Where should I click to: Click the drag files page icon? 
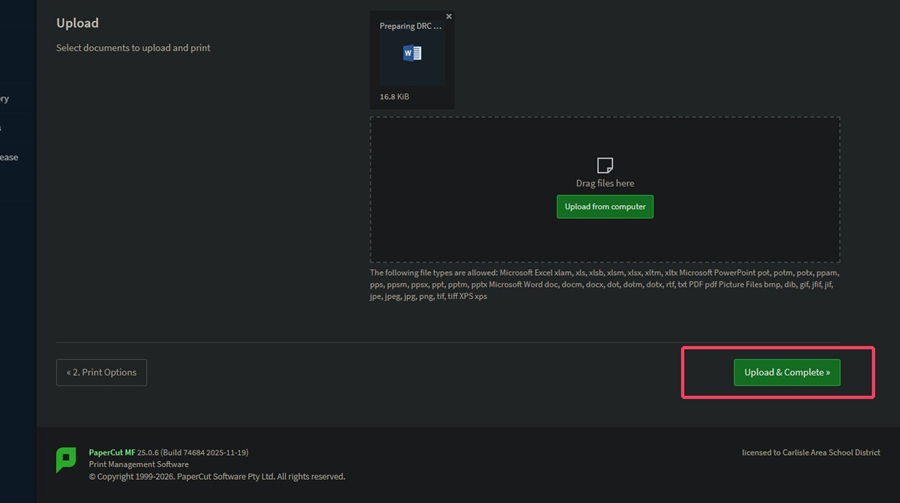[605, 165]
